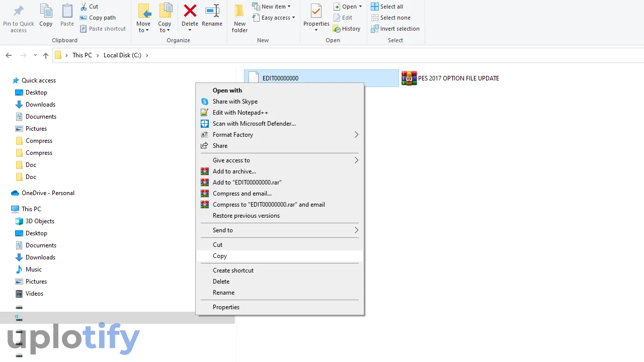The width and height of the screenshot is (644, 362).
Task: Click Paste shortcut in ribbon
Action: click(x=103, y=29)
